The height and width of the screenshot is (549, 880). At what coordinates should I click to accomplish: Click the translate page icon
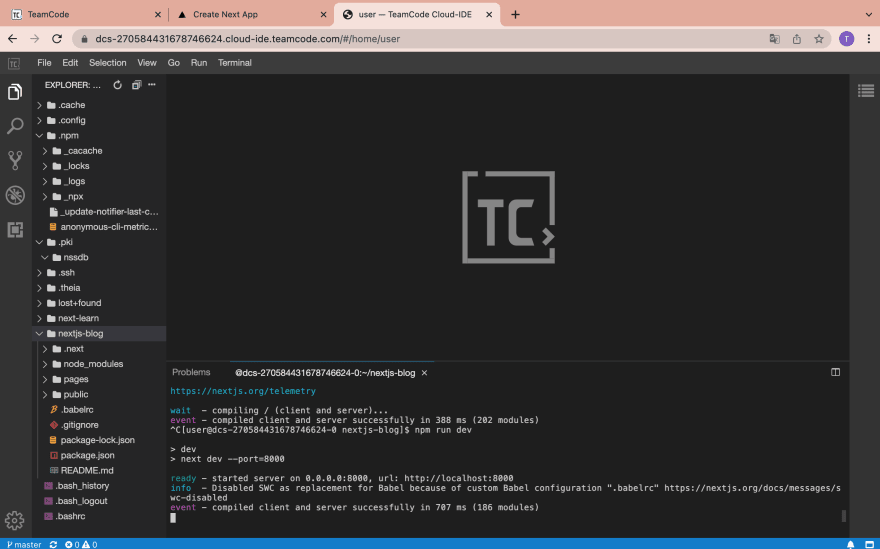point(774,39)
